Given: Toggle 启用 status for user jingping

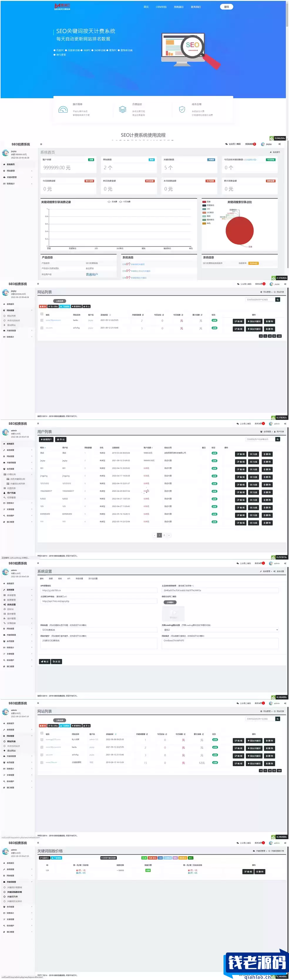Looking at the screenshot, I should pos(214,476).
